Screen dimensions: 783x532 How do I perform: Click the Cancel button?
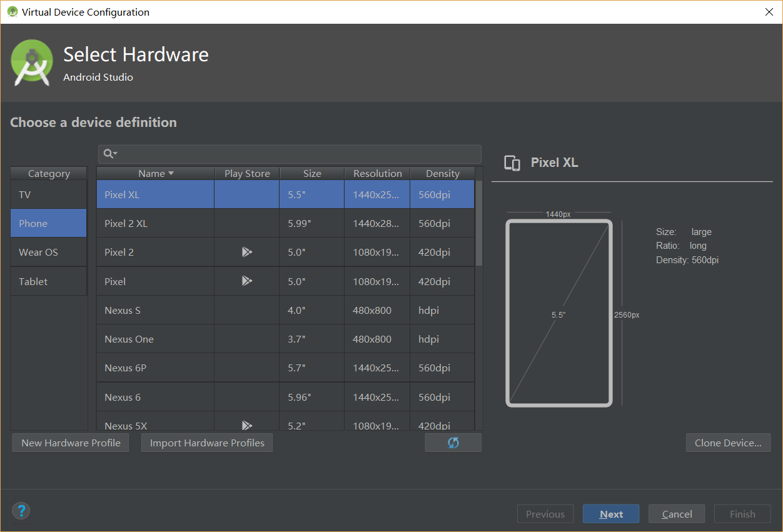[x=677, y=514]
